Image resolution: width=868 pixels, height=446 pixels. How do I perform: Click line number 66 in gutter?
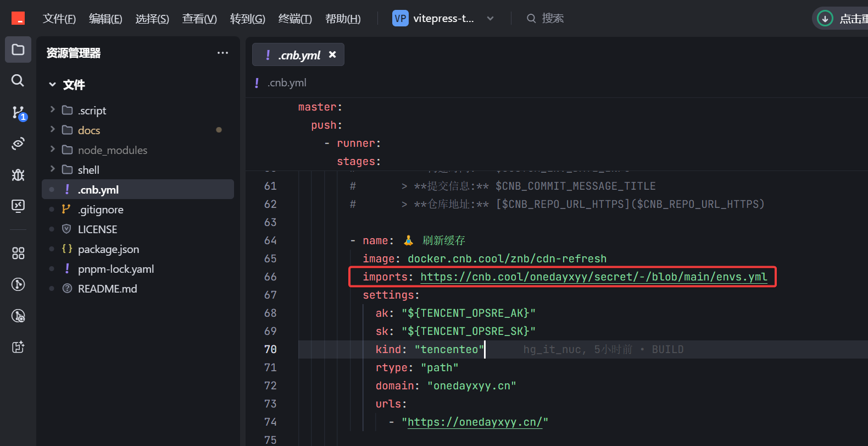click(x=270, y=277)
